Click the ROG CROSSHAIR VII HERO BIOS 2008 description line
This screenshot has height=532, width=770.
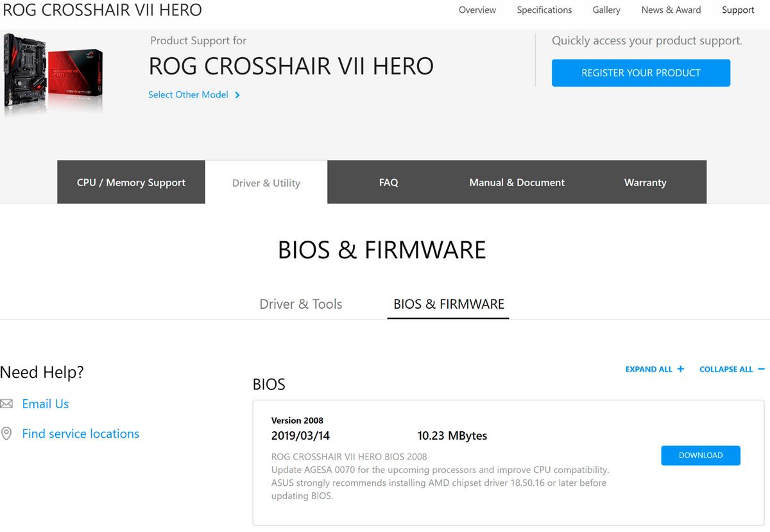pos(349,457)
